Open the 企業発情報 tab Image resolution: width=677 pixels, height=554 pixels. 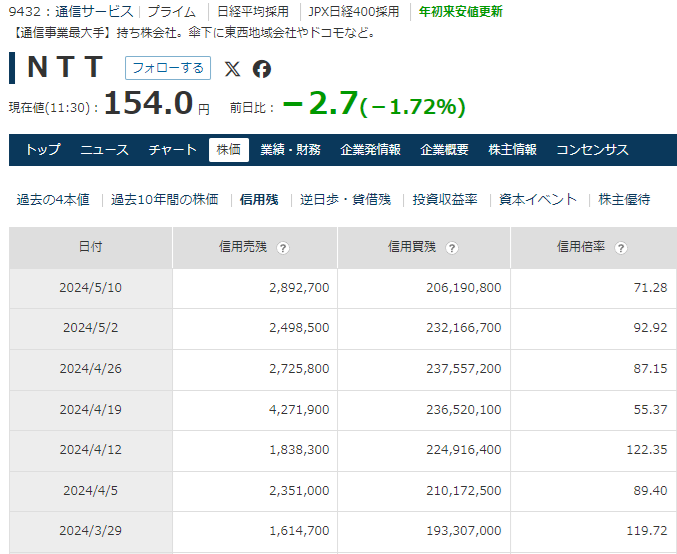coord(370,150)
